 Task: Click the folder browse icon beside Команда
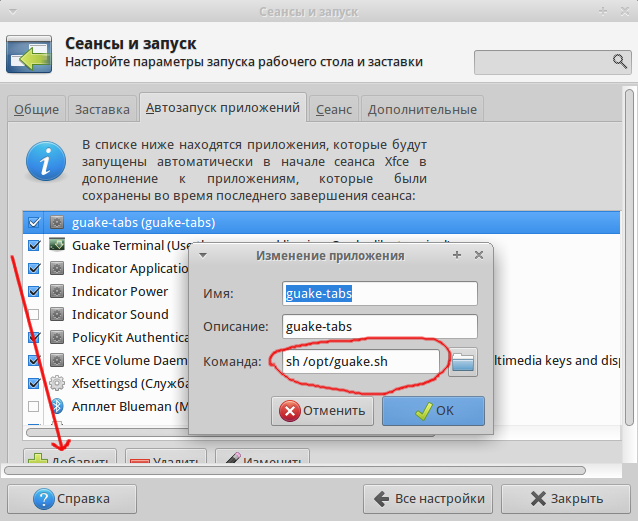[462, 361]
